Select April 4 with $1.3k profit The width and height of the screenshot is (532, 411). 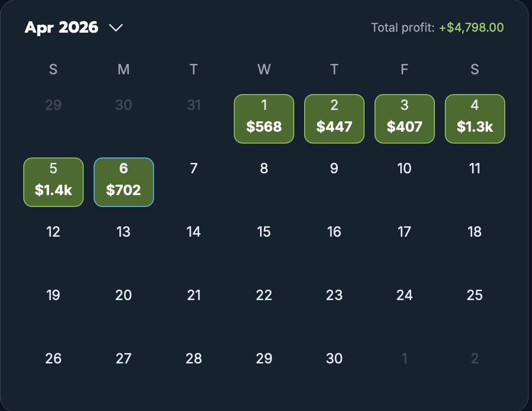[x=475, y=119]
